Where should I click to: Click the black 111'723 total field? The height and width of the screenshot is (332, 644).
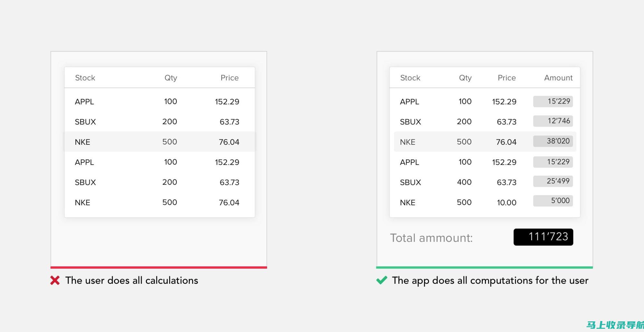point(543,237)
